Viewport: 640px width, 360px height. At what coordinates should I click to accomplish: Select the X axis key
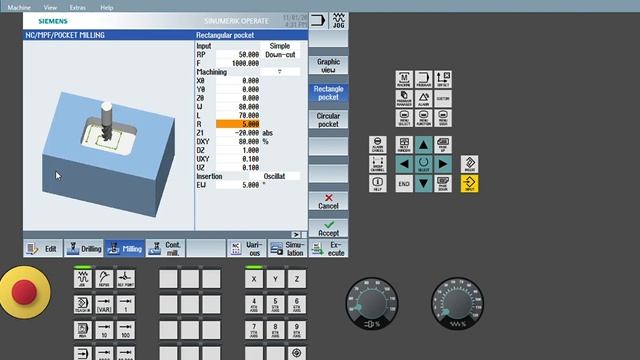point(254,279)
